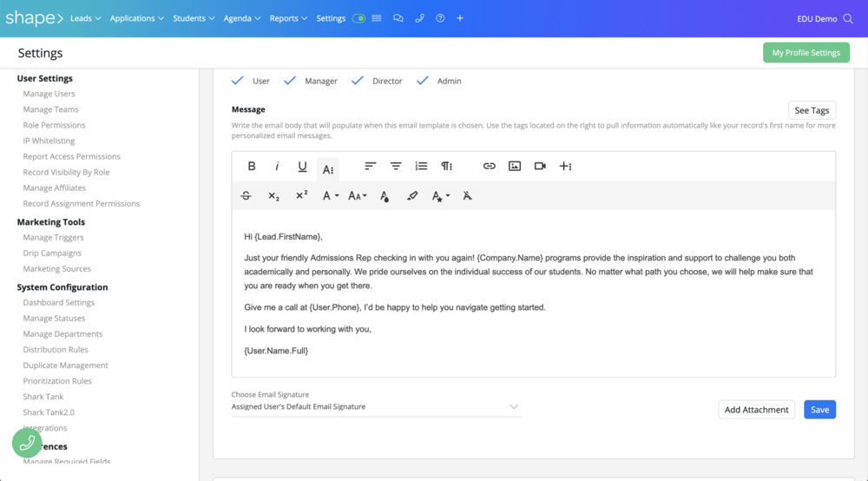
Task: Expand the Reports menu
Action: click(288, 18)
